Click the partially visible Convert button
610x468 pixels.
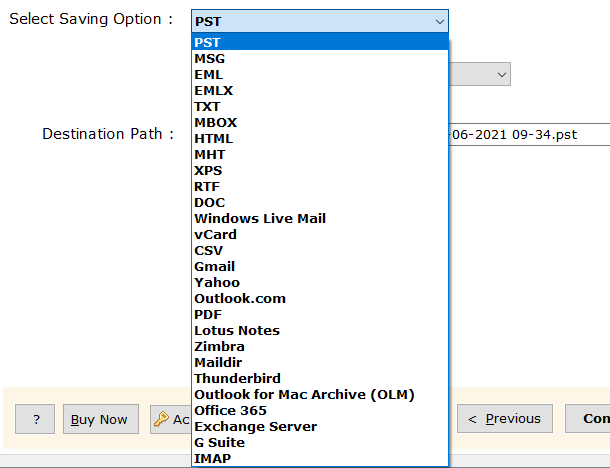(587, 418)
